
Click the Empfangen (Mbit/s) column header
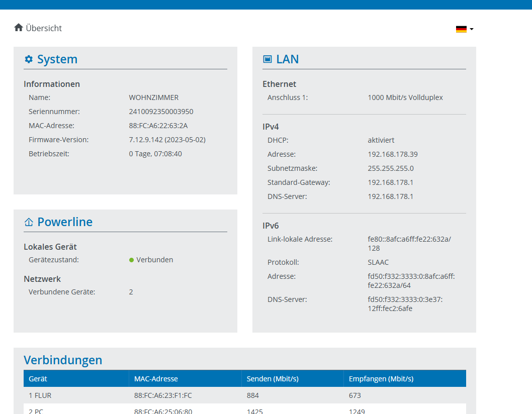[x=381, y=379]
